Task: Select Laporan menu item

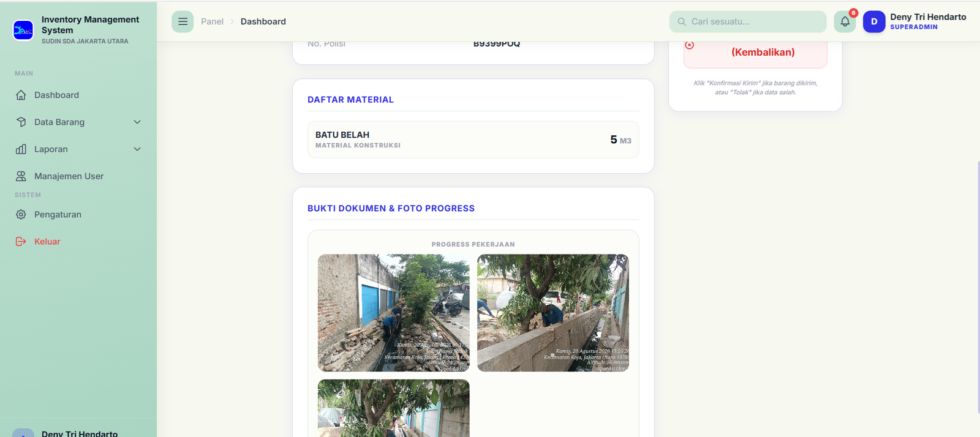Action: point(78,149)
